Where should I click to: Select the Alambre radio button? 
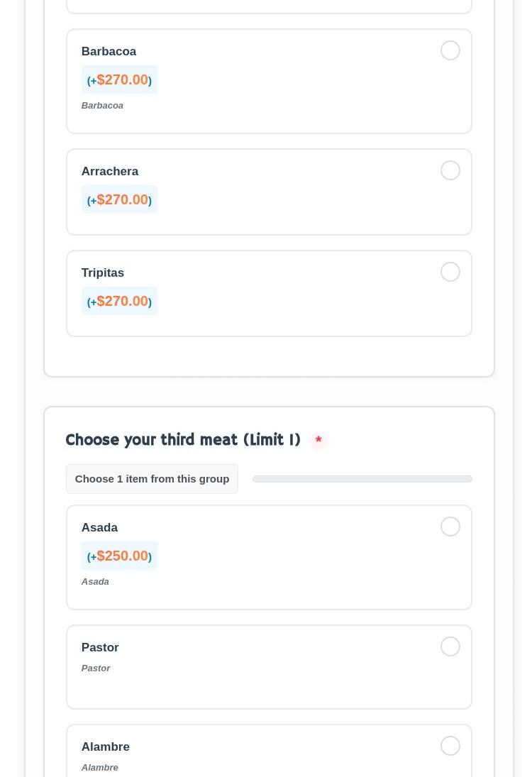click(450, 746)
